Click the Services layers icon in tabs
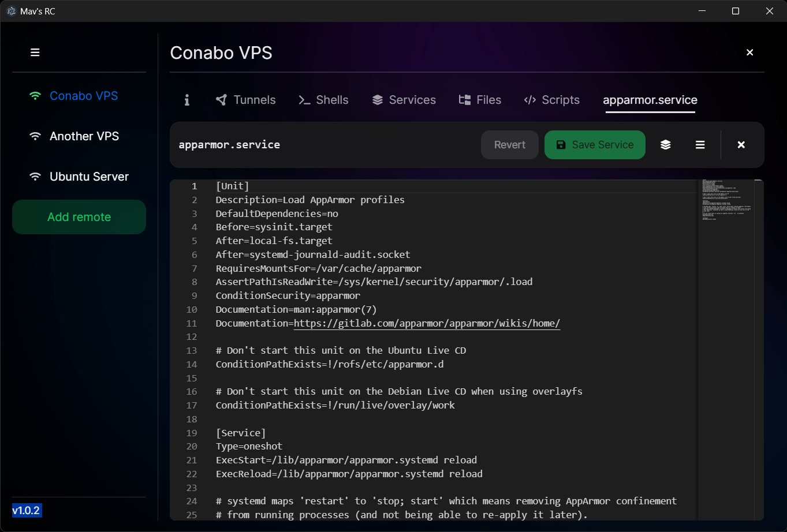The width and height of the screenshot is (787, 532). tap(378, 100)
